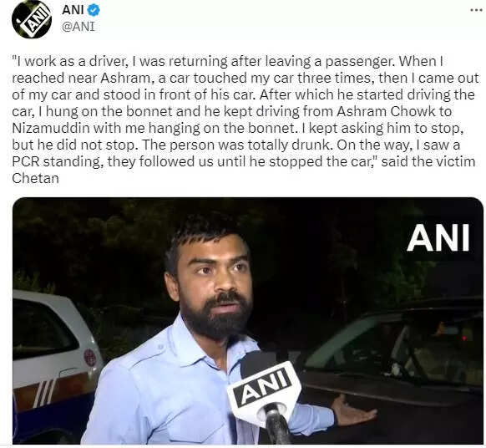Click the man's outstretched hand
Viewport: 486px width, 448px height.
click(353, 410)
